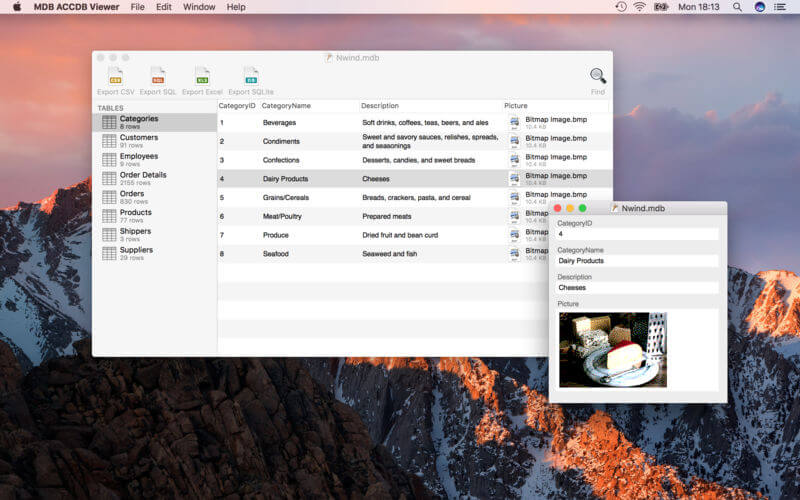800x500 pixels.
Task: Click the Dairy Products cheese picture thumbnail
Action: click(612, 349)
